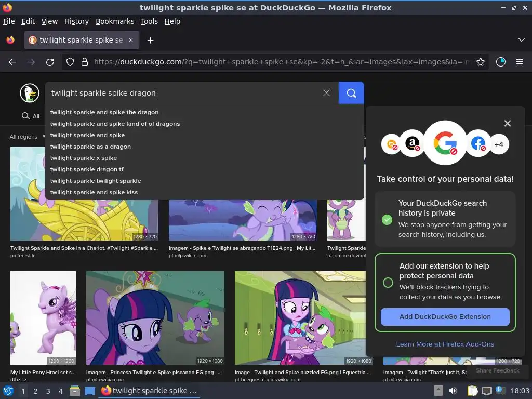Toggle the extension protection circle indicator

388,282
